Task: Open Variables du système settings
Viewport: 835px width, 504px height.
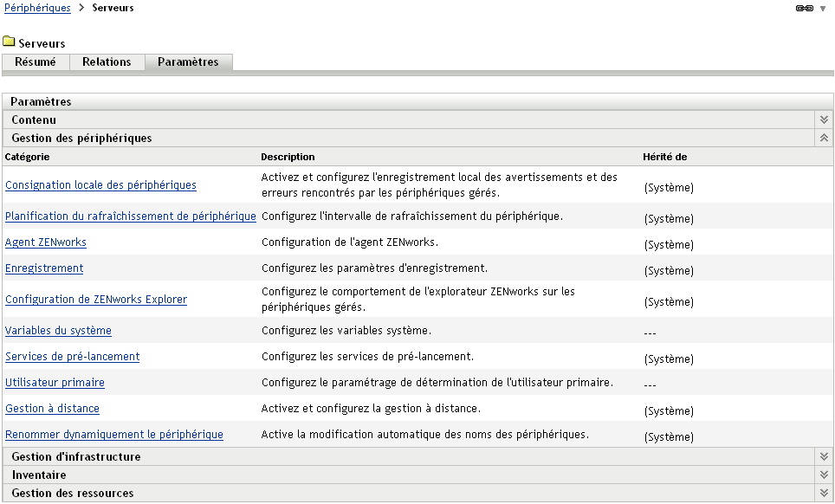Action: tap(58, 331)
